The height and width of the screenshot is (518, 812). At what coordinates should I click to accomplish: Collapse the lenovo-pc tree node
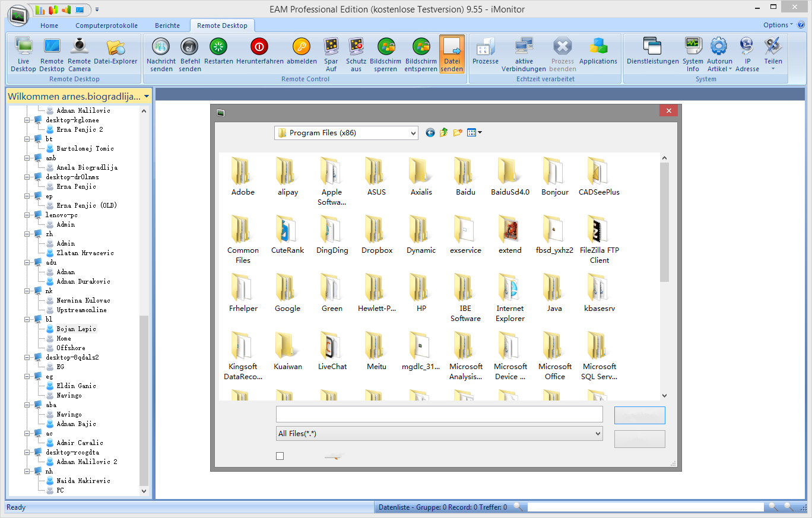click(27, 215)
